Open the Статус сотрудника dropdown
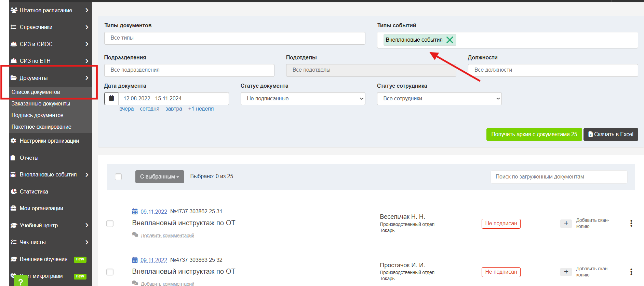 [x=439, y=99]
